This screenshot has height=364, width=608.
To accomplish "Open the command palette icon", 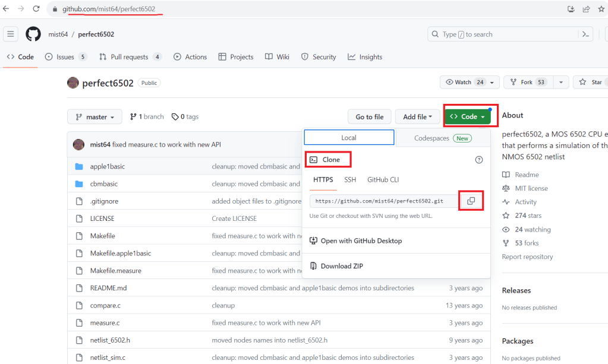I will click(x=586, y=34).
